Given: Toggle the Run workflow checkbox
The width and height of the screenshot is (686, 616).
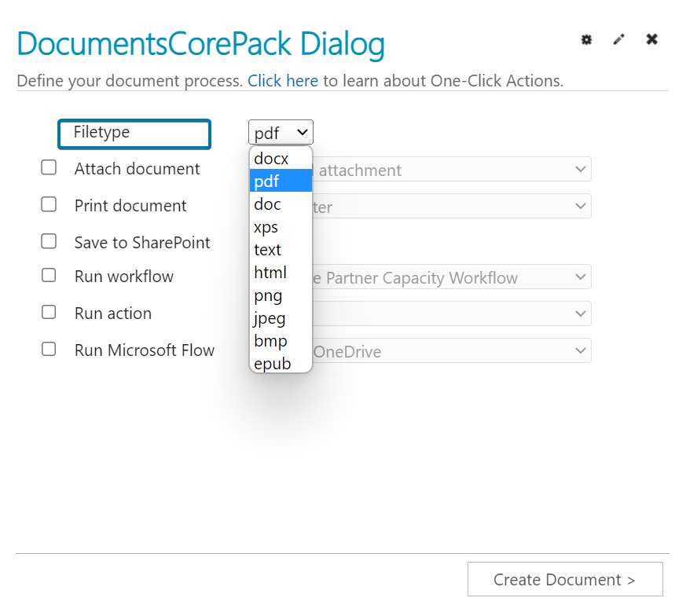Looking at the screenshot, I should click(x=49, y=276).
